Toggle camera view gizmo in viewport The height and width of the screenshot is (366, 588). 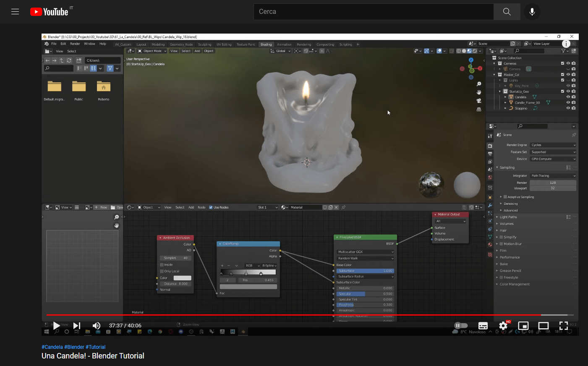tap(479, 101)
